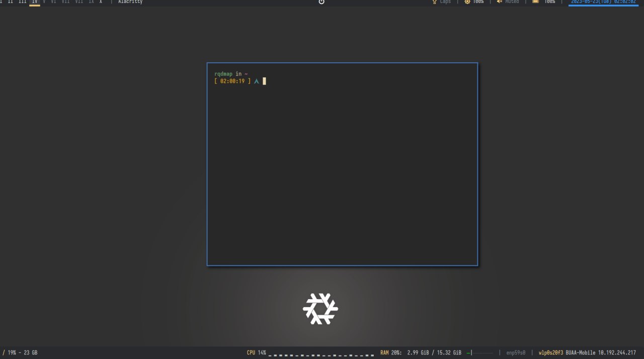This screenshot has height=359, width=644.
Task: Click the 02:00:19 timestamp in the prompt
Action: pos(232,81)
